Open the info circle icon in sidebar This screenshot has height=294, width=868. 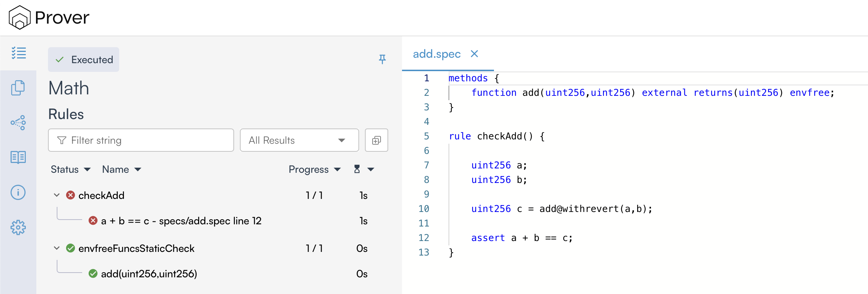point(18,192)
